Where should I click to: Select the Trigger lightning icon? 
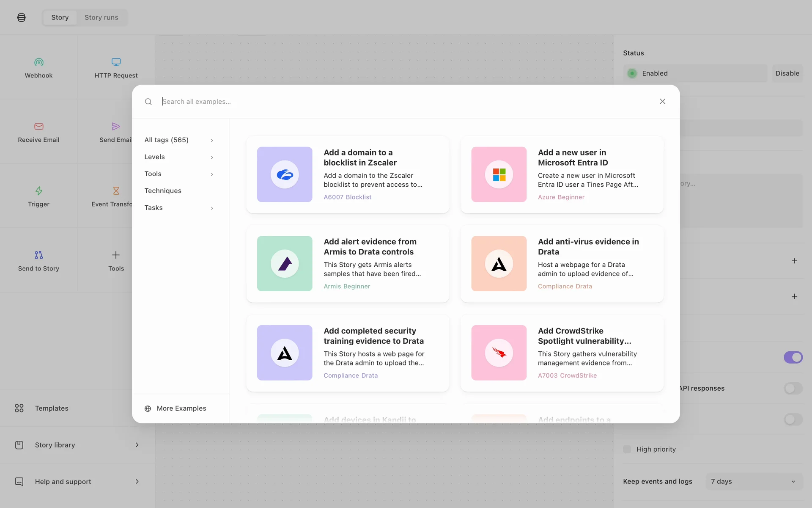pos(38,191)
